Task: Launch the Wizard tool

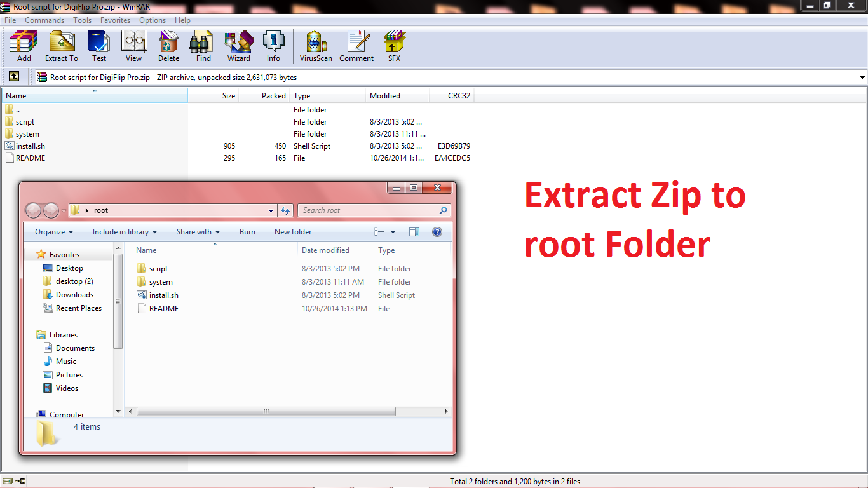Action: tap(239, 46)
